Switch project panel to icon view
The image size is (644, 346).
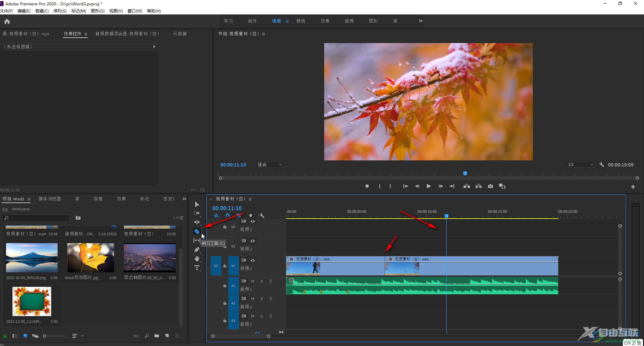[x=25, y=336]
